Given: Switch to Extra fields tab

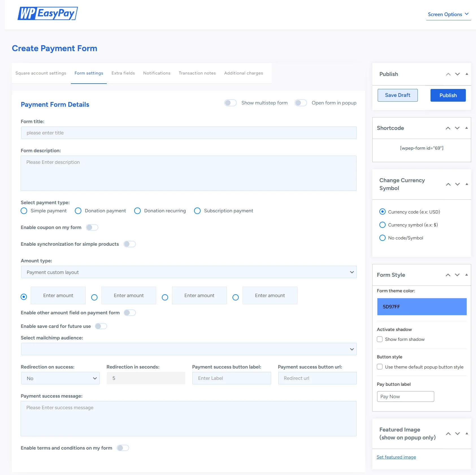Looking at the screenshot, I should 123,73.
